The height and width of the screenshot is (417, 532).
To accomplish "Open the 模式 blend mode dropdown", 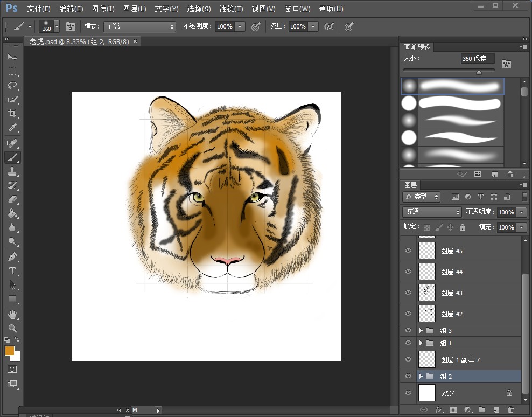I will (141, 26).
